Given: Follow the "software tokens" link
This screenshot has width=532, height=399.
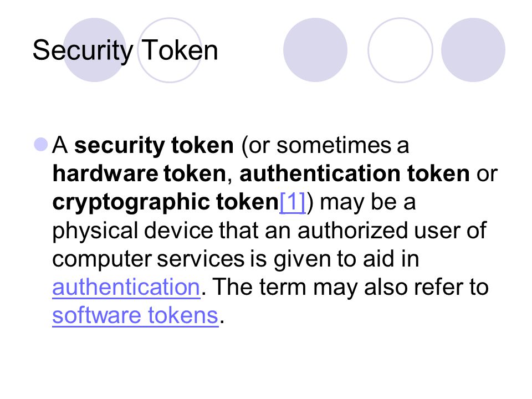Looking at the screenshot, I should point(135,315).
